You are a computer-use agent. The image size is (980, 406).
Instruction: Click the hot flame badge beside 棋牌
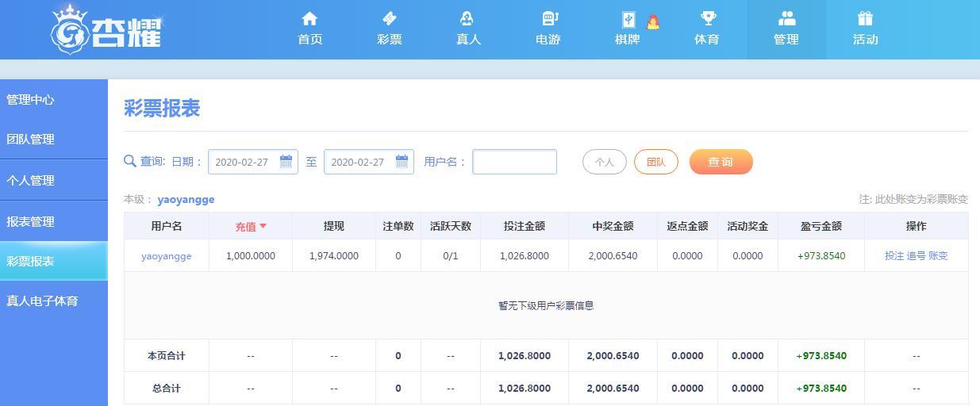click(653, 22)
